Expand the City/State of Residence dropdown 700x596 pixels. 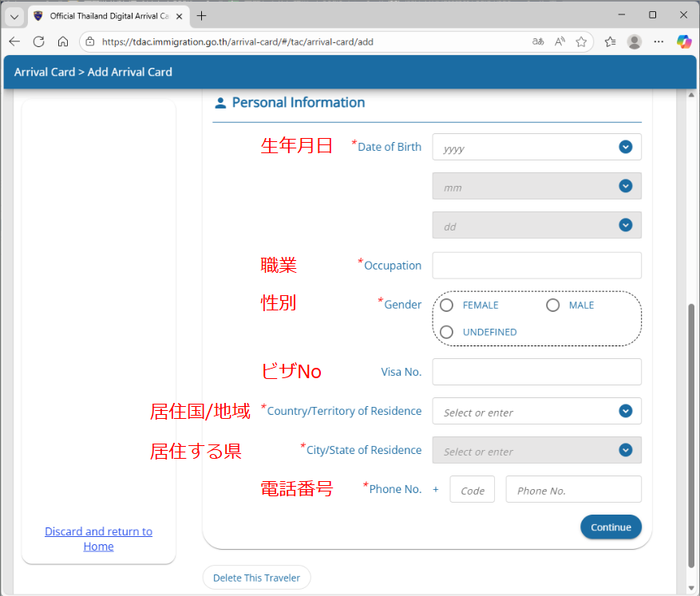tap(626, 450)
